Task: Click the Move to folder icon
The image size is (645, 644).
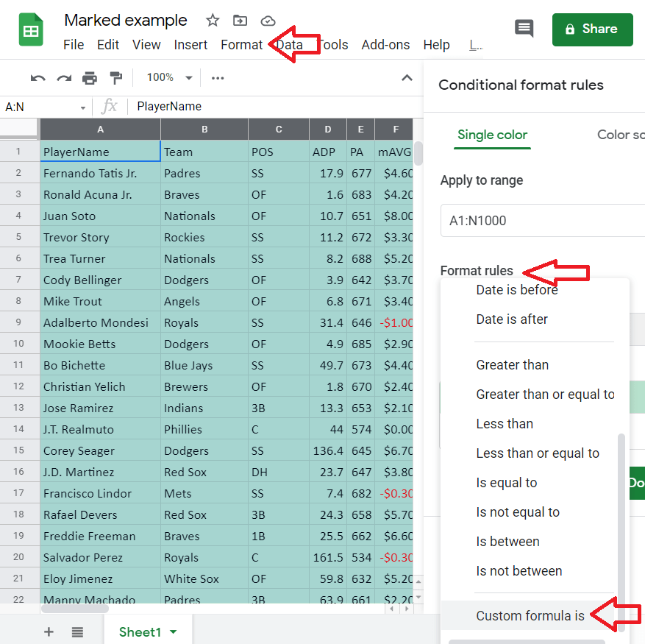Action: [240, 21]
